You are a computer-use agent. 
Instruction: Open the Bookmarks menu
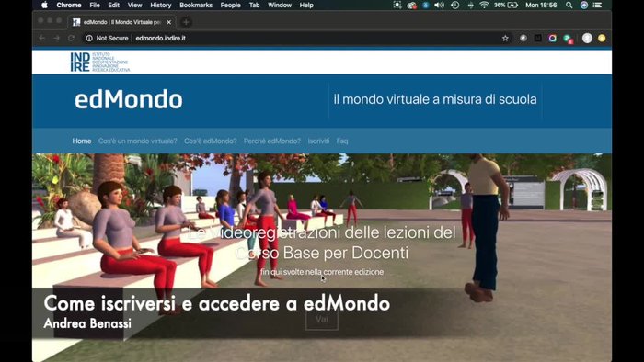pos(196,5)
